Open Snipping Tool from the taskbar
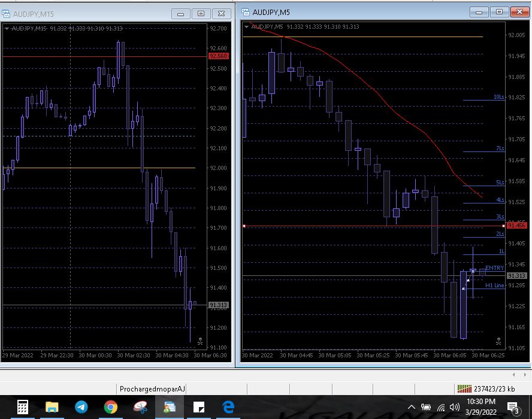Image resolution: width=532 pixels, height=419 pixels. click(140, 407)
